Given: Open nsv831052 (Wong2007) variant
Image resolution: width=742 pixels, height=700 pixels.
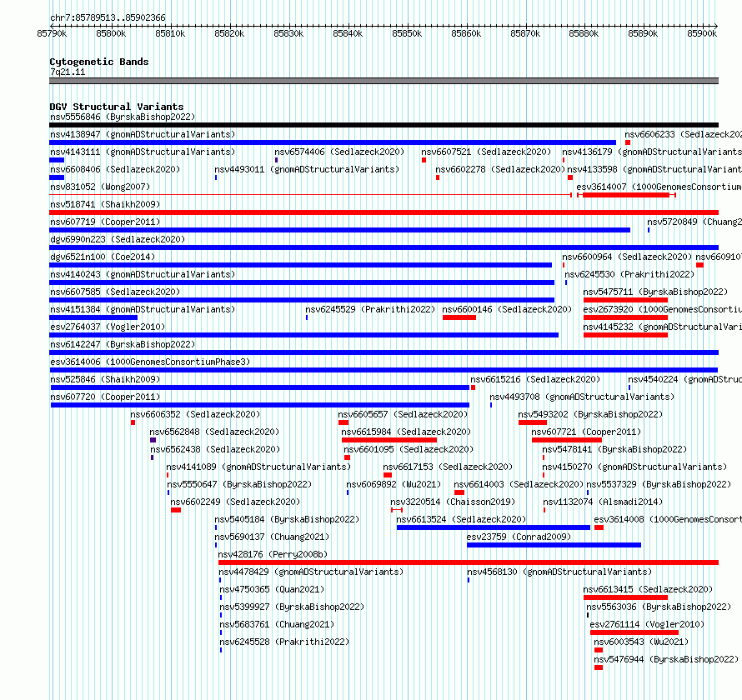Looking at the screenshot, I should pos(100,187).
